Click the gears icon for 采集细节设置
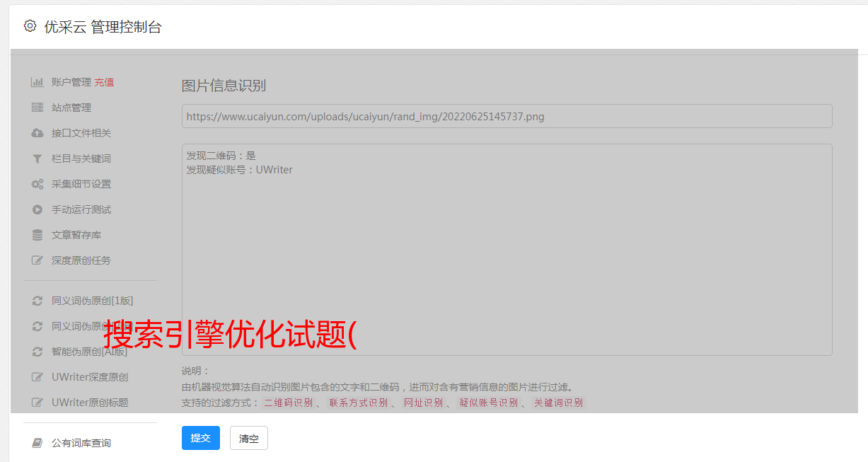Screen dimensions: 868x462 (x=37, y=184)
